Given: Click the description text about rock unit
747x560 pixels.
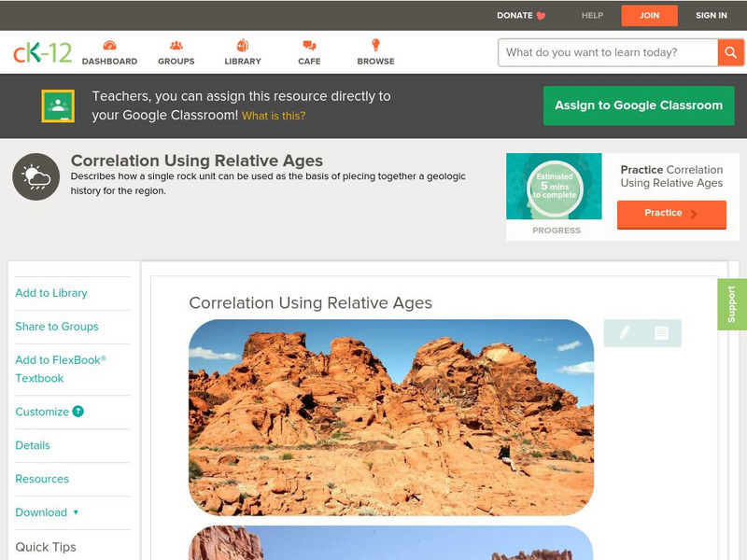Looking at the screenshot, I should click(268, 183).
